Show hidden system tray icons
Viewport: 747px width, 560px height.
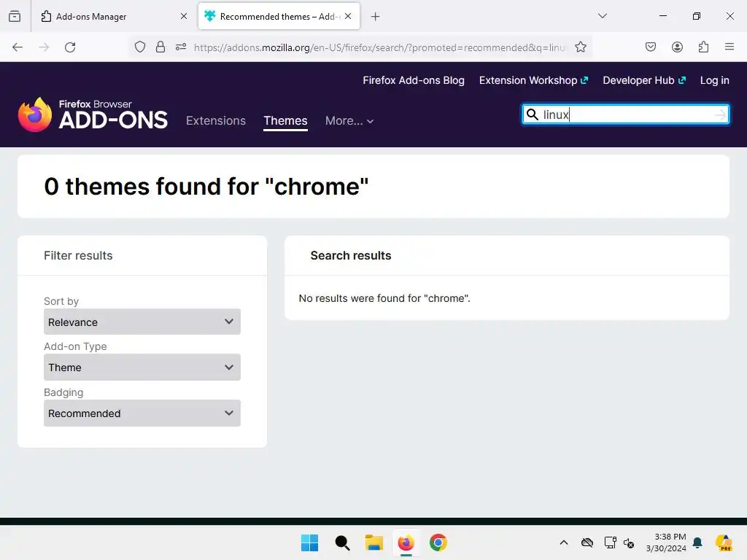[564, 542]
